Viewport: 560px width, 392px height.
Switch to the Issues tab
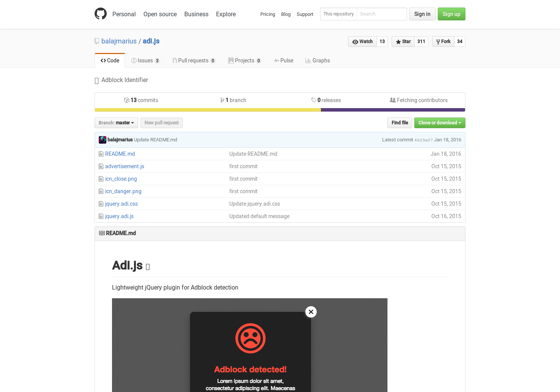145,60
